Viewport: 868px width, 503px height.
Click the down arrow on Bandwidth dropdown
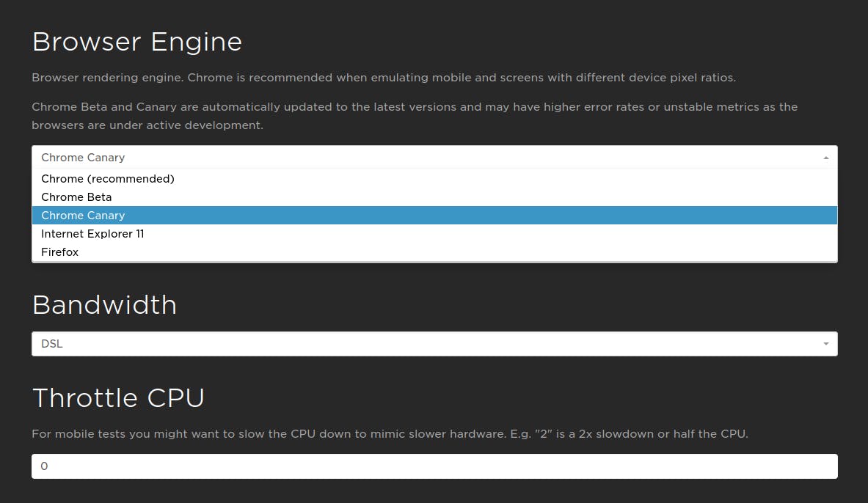pyautogui.click(x=825, y=344)
